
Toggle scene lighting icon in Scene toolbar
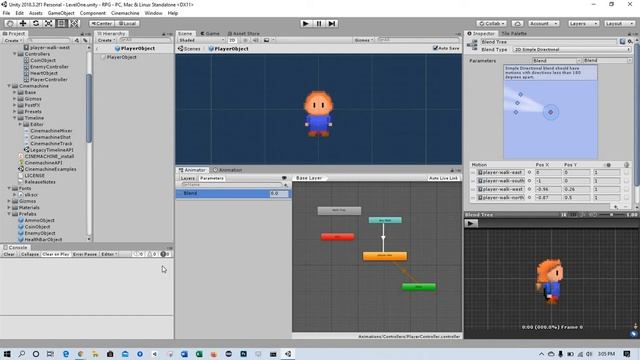245,40
